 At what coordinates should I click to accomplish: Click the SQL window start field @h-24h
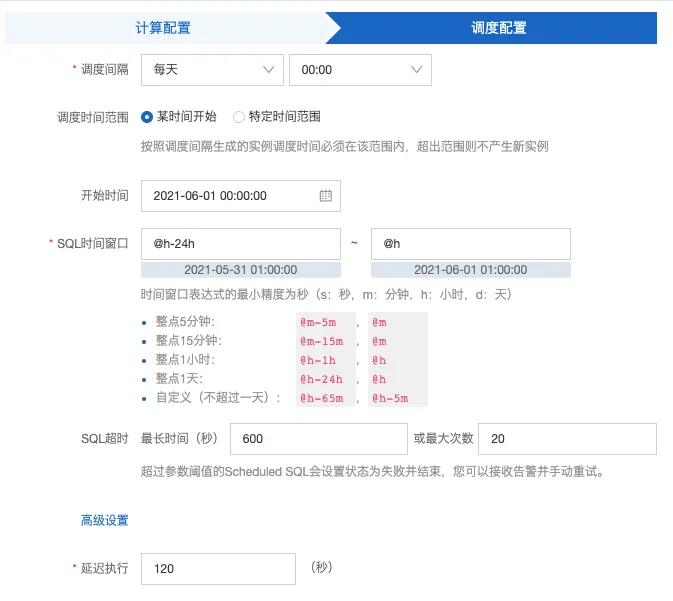[241, 244]
